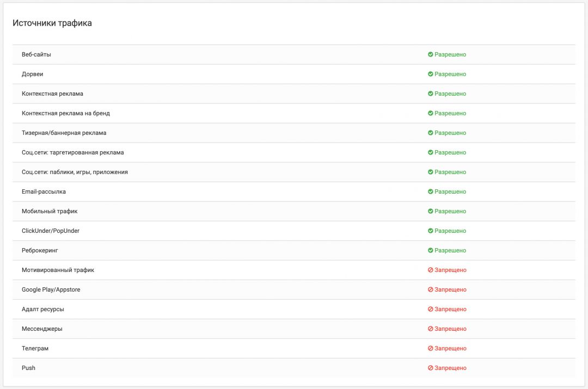Click the Источники трафика heading
Viewport: 588px width, 389px height.
(x=52, y=23)
